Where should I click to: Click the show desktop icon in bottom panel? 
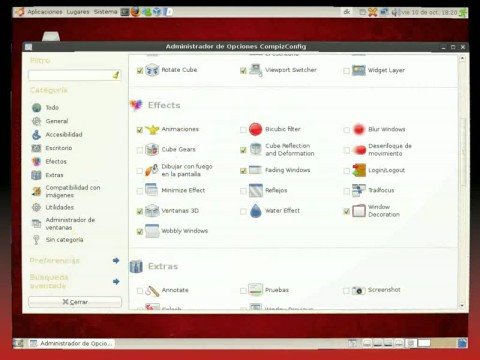(x=19, y=343)
